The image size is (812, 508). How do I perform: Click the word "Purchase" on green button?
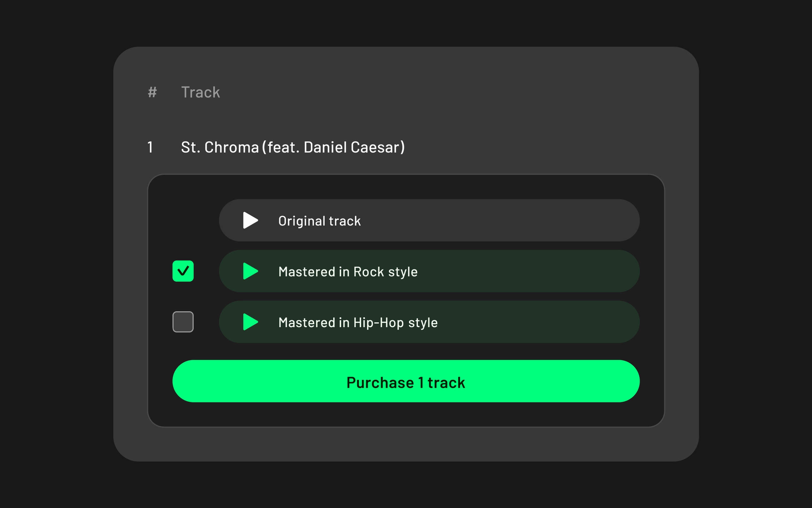380,383
